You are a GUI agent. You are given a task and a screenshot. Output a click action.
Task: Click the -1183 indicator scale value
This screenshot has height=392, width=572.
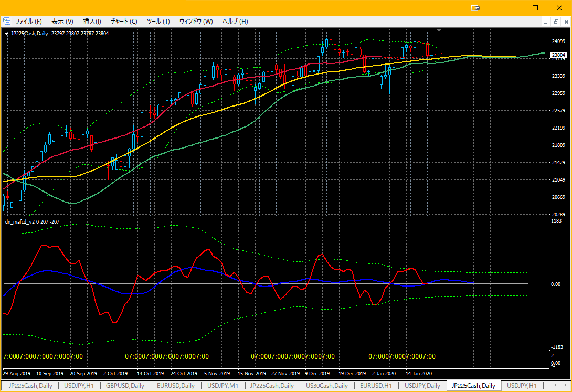(557, 347)
